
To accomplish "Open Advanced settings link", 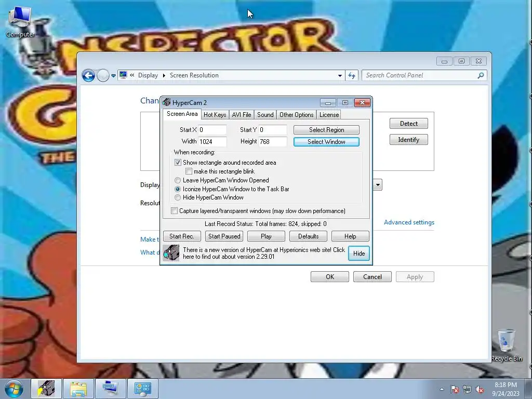I will pos(409,222).
